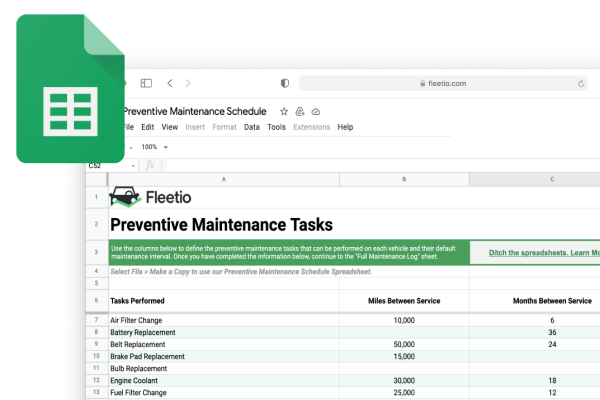Click the green instructions banner cell

(x=289, y=253)
